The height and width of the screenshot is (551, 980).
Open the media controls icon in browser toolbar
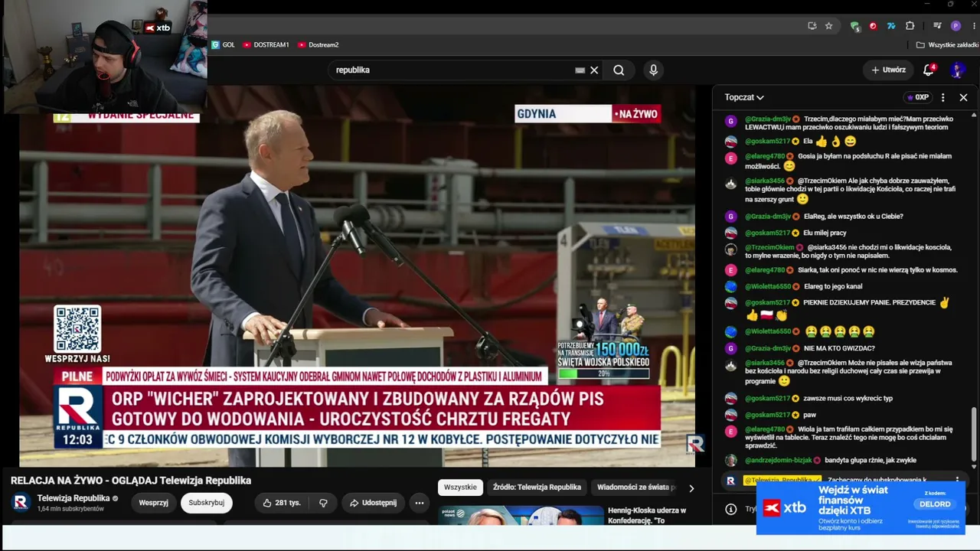(x=937, y=25)
